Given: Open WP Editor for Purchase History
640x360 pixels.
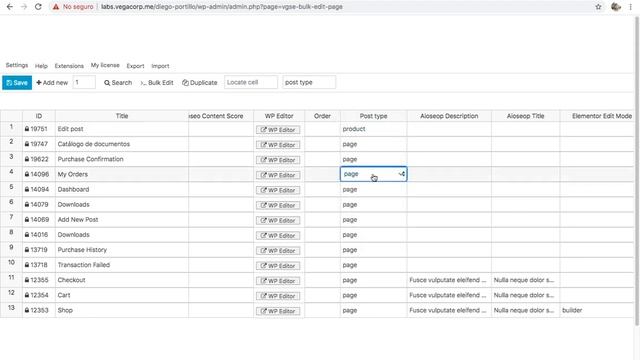Looking at the screenshot, I should tap(278, 251).
